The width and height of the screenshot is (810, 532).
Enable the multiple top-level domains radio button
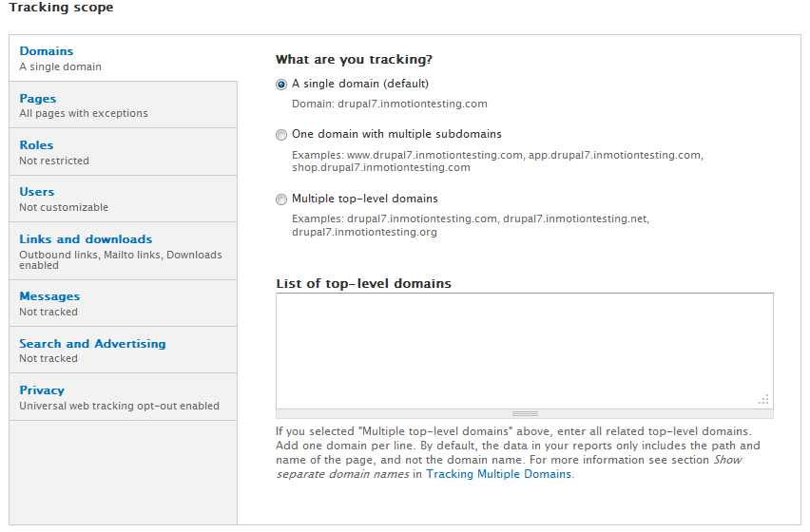click(281, 199)
